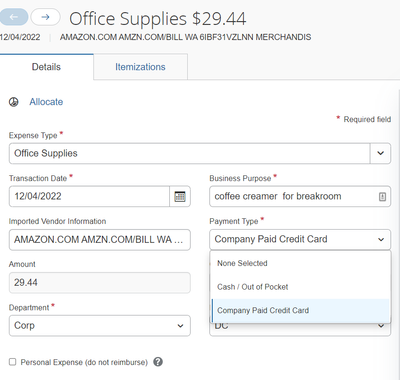This screenshot has width=400, height=380.
Task: Click the Business Purpose expand text icon
Action: point(382,197)
